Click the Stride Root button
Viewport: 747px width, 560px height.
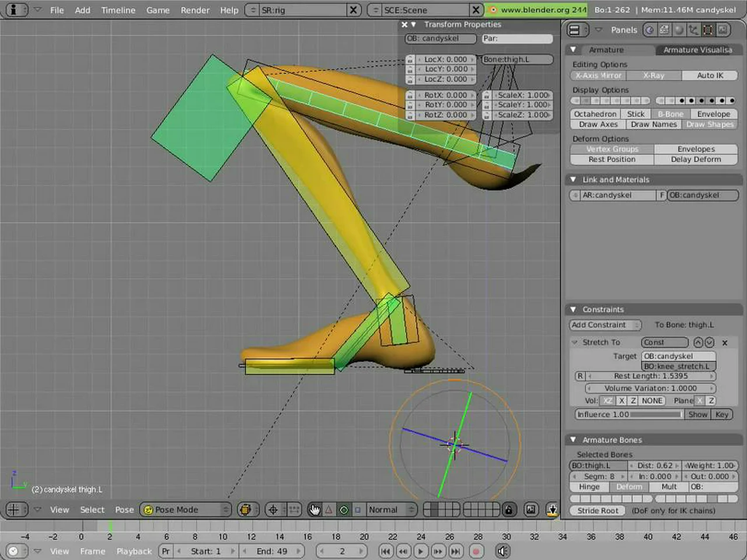598,510
